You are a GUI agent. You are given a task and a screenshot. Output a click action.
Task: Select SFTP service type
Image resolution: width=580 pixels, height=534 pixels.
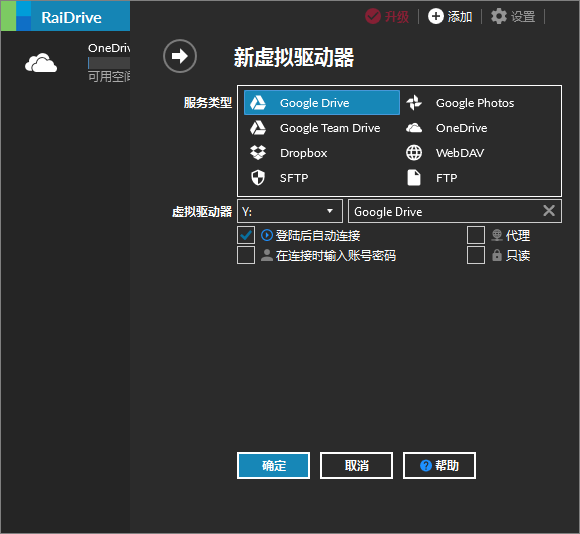pos(321,178)
